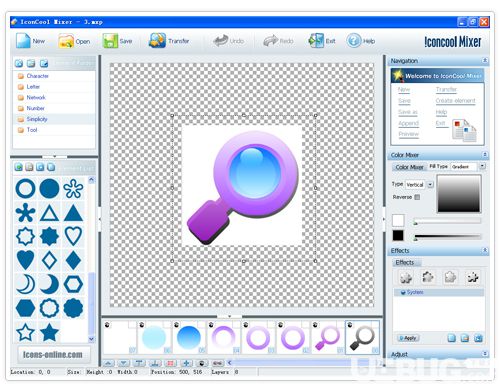500x392 pixels.
Task: Toggle visibility eye on layer 07 thumbnail
Action: [107, 325]
